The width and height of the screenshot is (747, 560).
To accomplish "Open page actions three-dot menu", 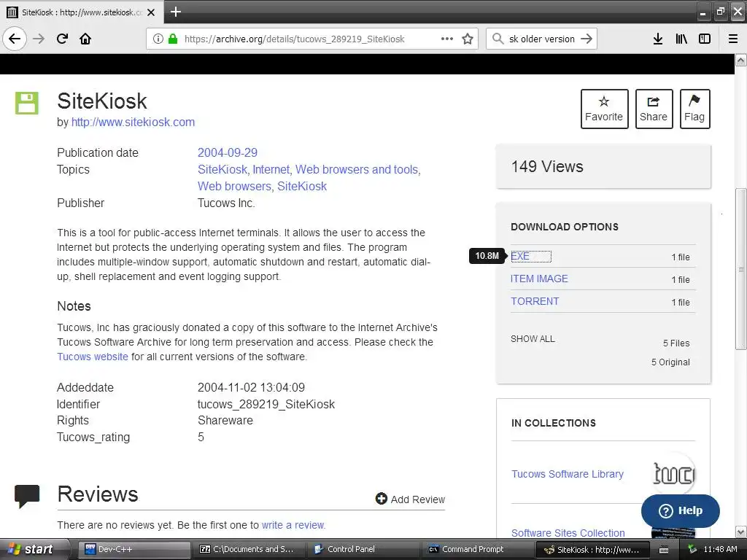I will click(x=447, y=39).
